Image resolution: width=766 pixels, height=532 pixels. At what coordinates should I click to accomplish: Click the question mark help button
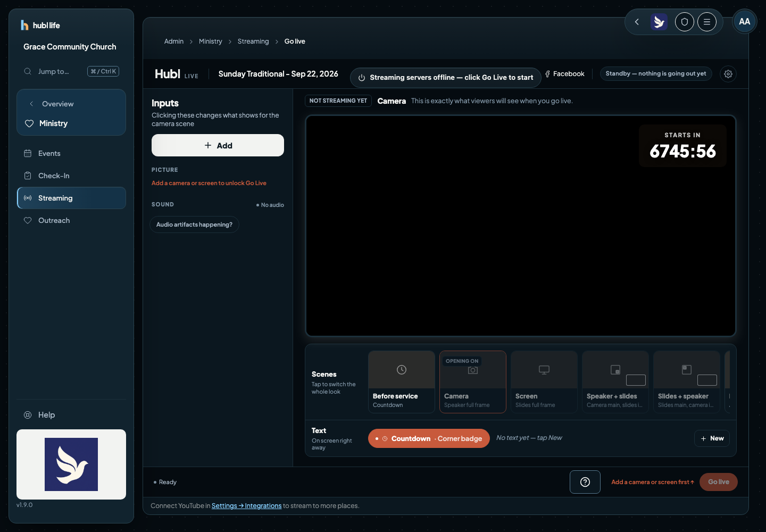pos(585,482)
